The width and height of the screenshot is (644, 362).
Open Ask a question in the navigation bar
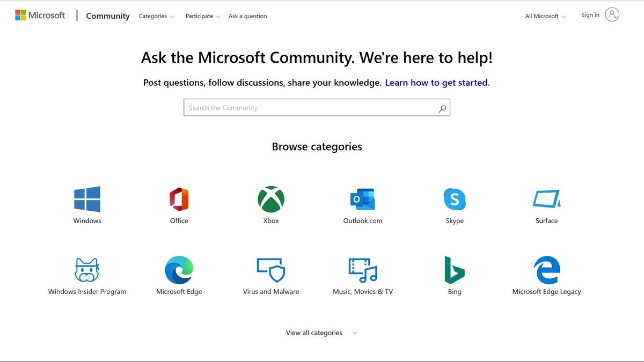coord(247,16)
